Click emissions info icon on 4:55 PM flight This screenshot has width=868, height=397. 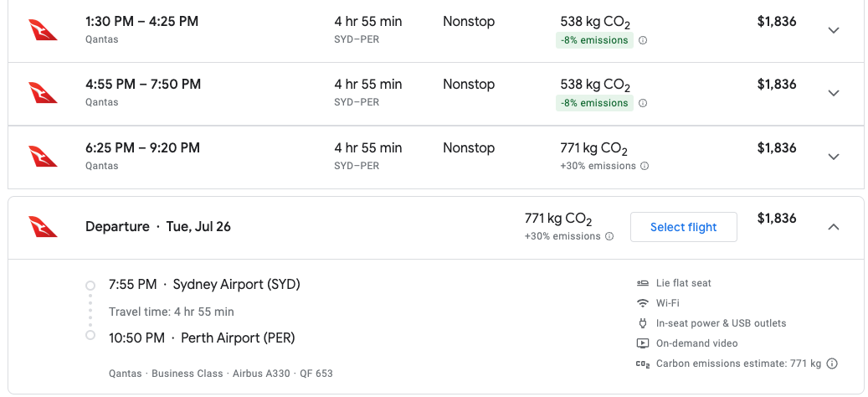643,103
